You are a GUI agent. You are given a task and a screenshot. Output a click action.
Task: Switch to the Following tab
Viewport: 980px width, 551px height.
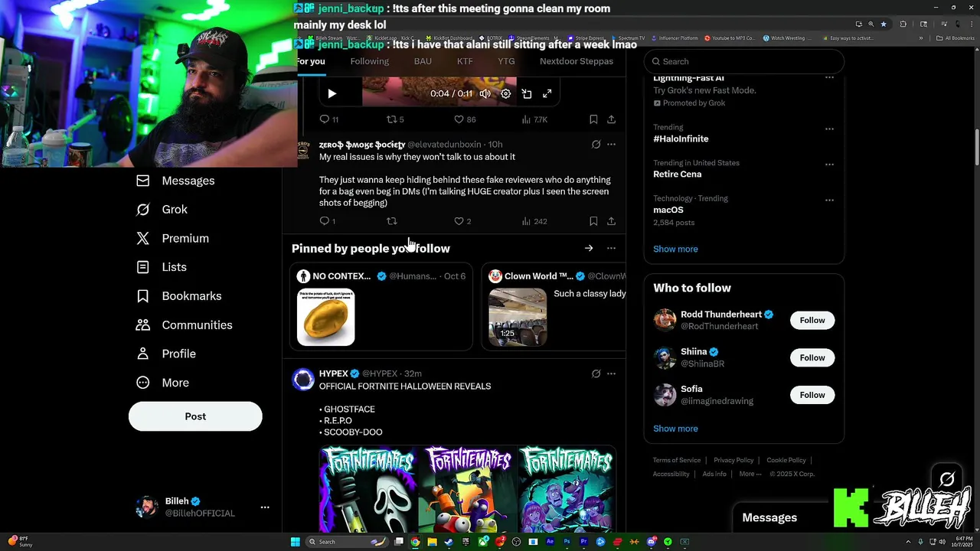(x=370, y=61)
